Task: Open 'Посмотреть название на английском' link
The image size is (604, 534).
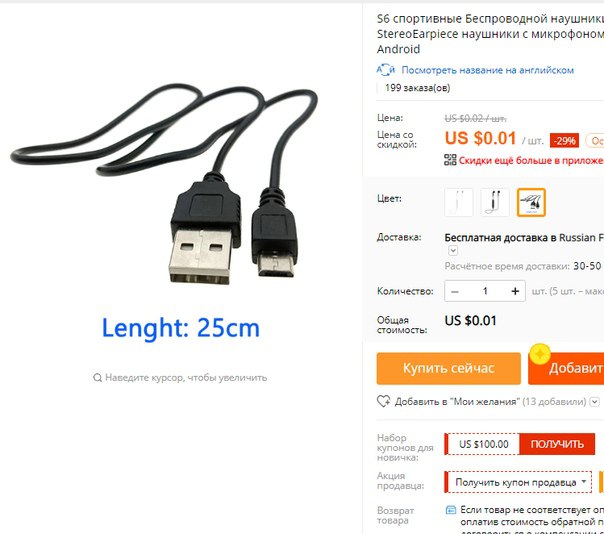Action: 488,70
